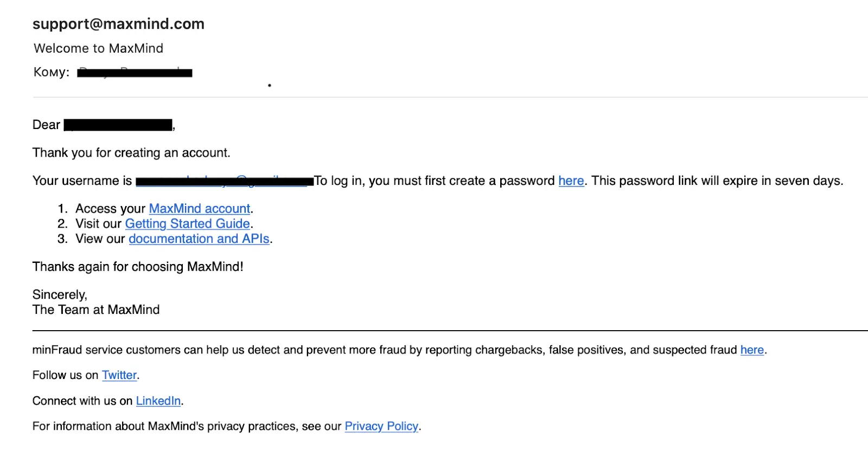Open the MaxMind account link
The image size is (868, 457).
(199, 209)
